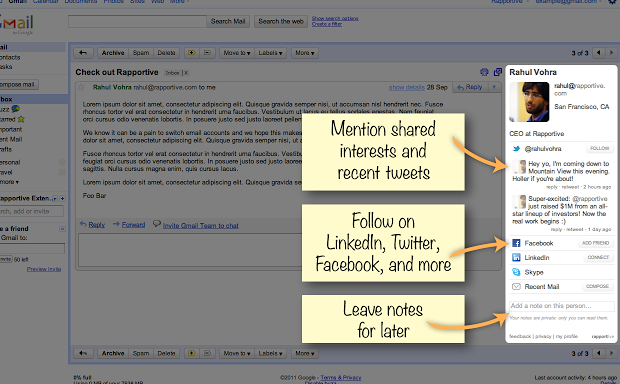Screen dimensions: 620x384
Task: Open the More actions dropdown in upper toolbar
Action: tap(304, 53)
